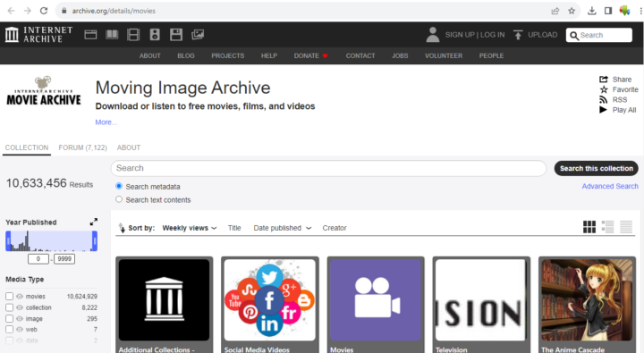
Task: Toggle the browser side panel icon
Action: click(x=608, y=11)
